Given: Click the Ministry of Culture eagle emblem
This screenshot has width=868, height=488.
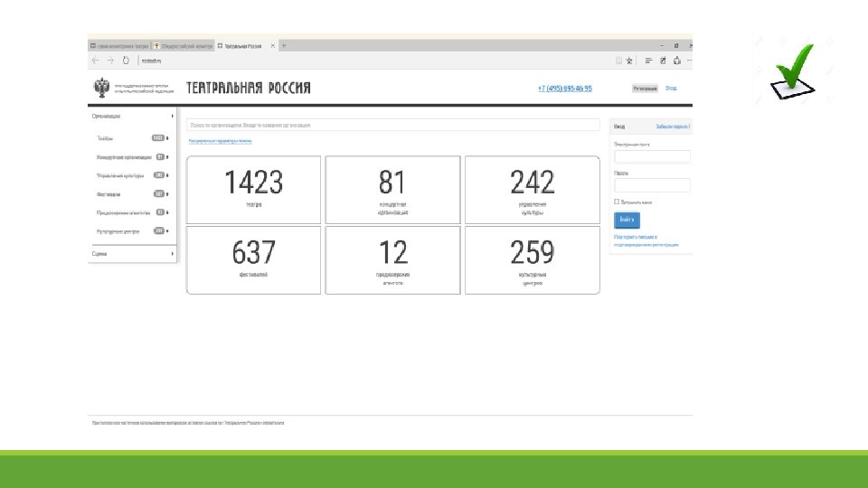Looking at the screenshot, I should point(101,88).
